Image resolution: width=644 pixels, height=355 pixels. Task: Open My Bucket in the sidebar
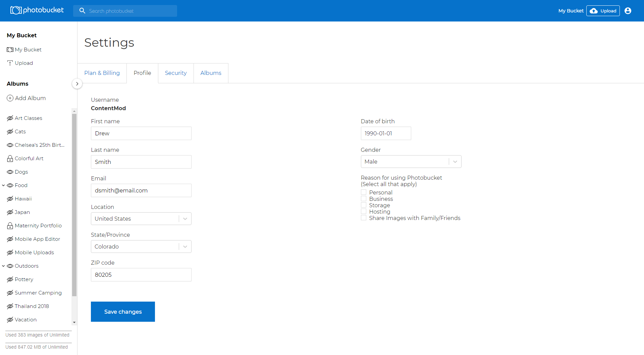28,50
